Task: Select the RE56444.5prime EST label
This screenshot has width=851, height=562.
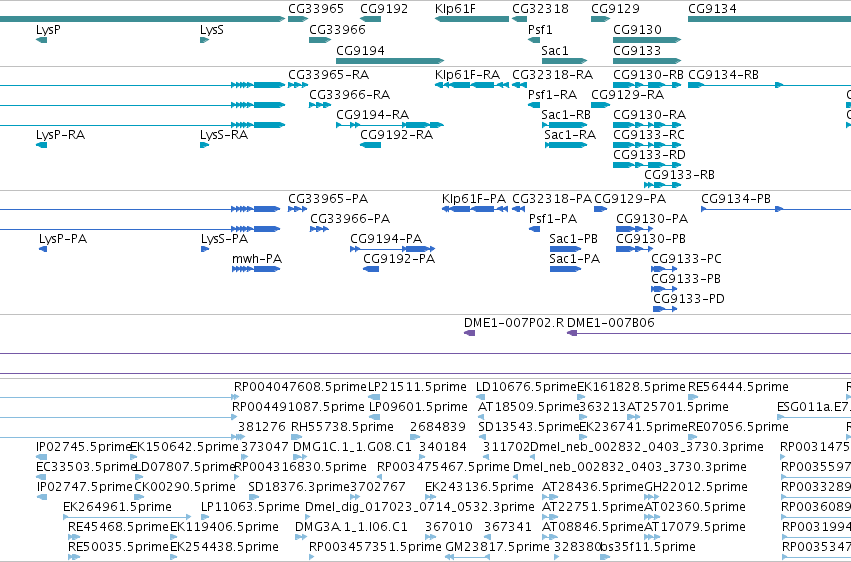Action: [738, 387]
